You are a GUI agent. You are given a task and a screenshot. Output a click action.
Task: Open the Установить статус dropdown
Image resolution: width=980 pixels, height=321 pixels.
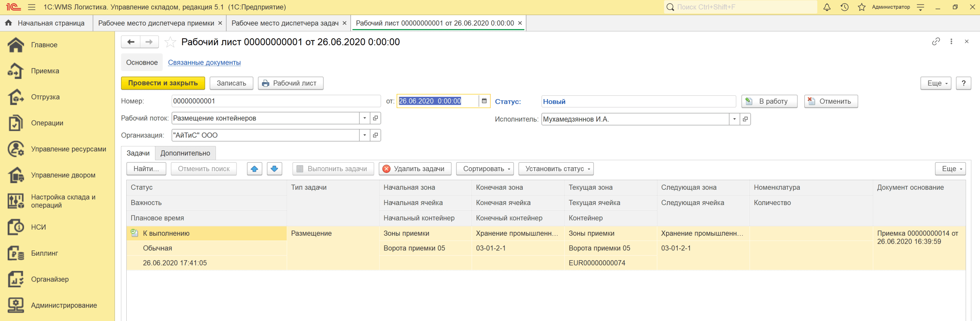[555, 169]
